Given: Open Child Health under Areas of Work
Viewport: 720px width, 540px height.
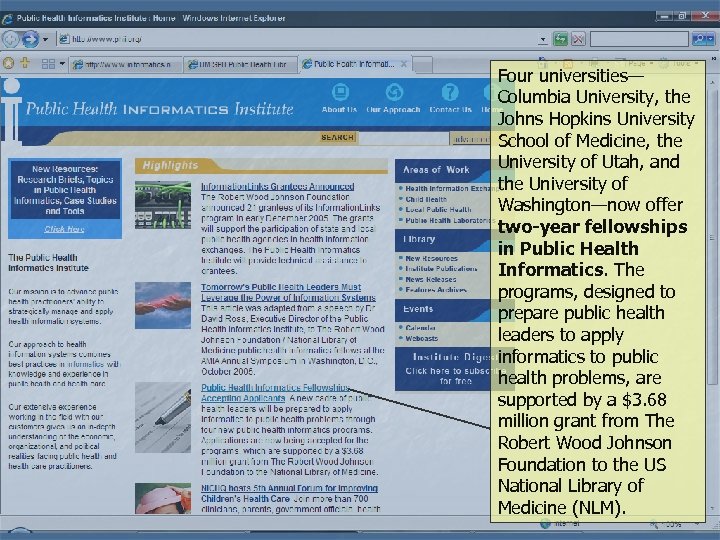Looking at the screenshot, I should (x=426, y=199).
